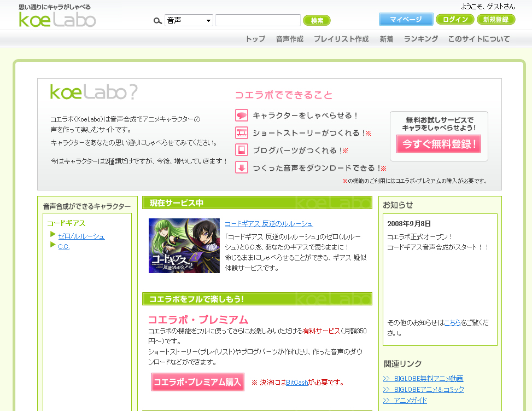Open the BIGLOBEアニメ&コミック link
The height and width of the screenshot is (411, 532).
(x=423, y=389)
